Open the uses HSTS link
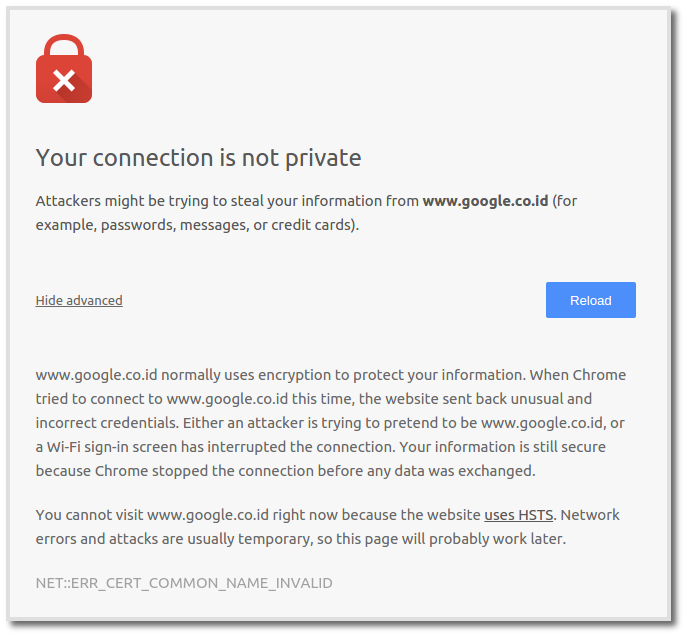Image resolution: width=687 pixels, height=637 pixels. [x=518, y=515]
